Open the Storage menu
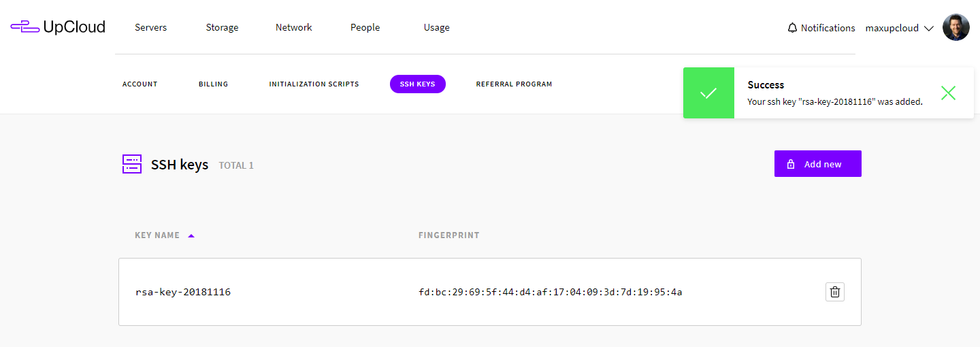 pos(222,28)
